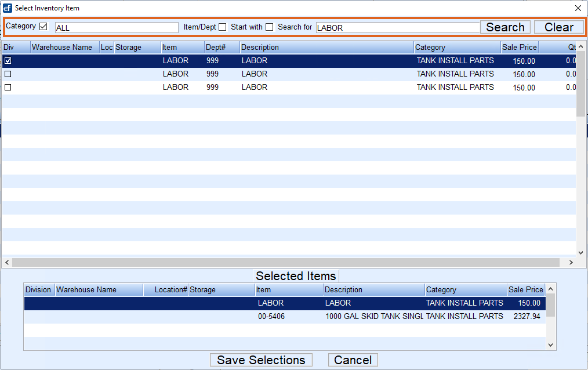This screenshot has height=370, width=588.
Task: Click 150.00 sale price in second result row
Action: [524, 74]
